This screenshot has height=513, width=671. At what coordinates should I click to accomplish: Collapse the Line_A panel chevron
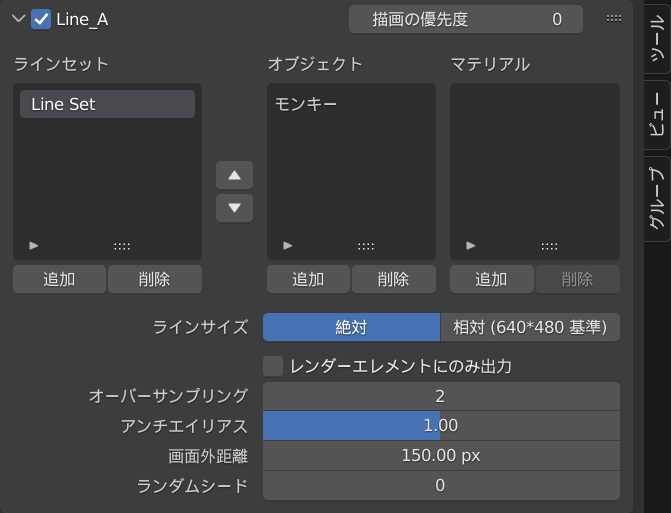click(17, 18)
